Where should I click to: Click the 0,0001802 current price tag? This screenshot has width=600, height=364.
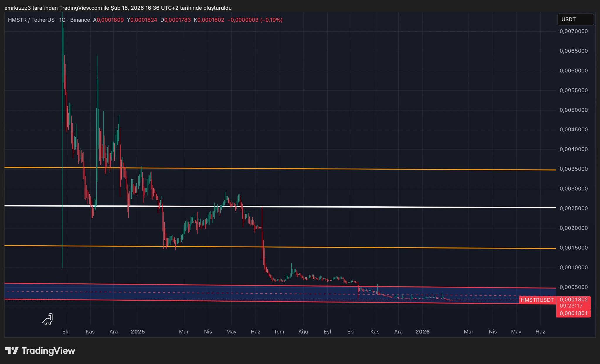(x=574, y=300)
